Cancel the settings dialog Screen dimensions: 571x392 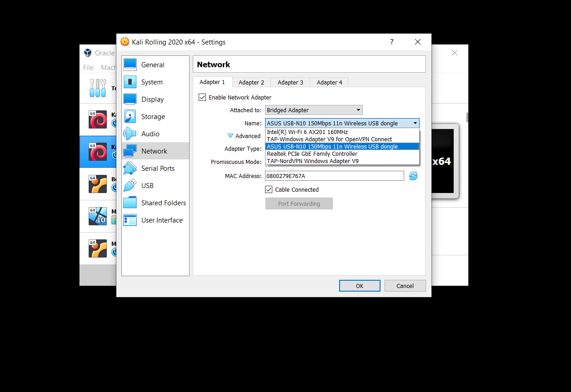(405, 286)
